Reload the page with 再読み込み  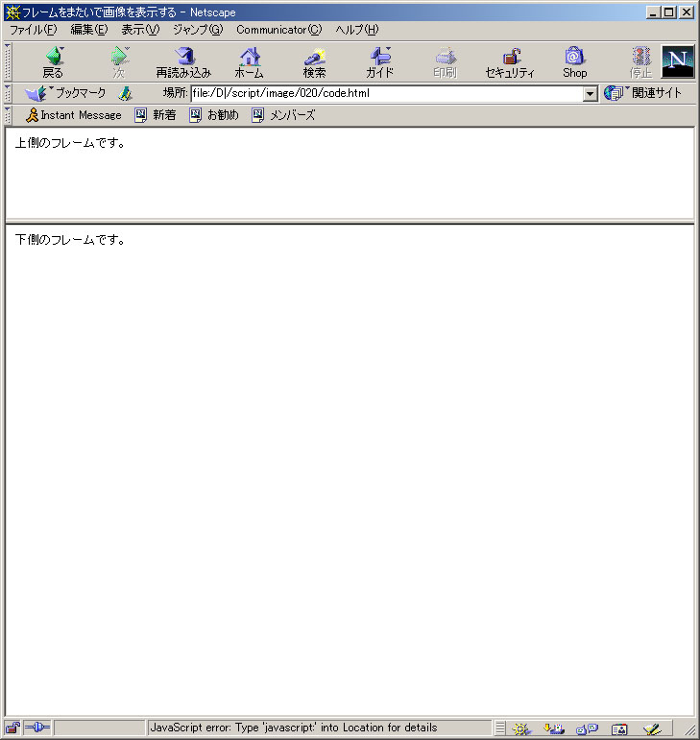183,62
